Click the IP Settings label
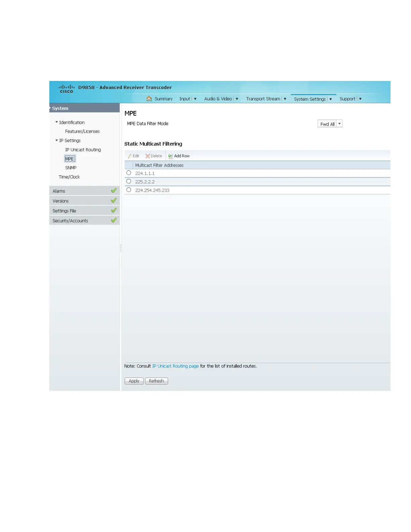 pos(70,140)
